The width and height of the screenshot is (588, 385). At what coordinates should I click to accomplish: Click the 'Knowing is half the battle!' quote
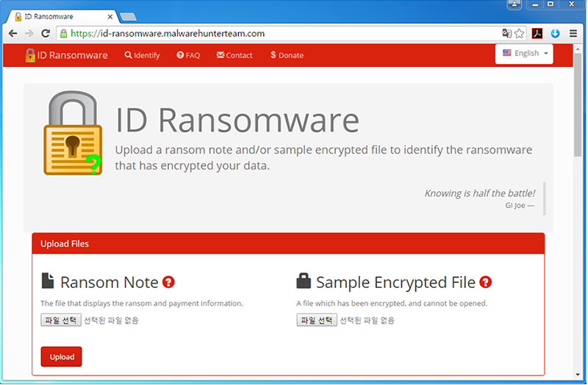point(480,193)
